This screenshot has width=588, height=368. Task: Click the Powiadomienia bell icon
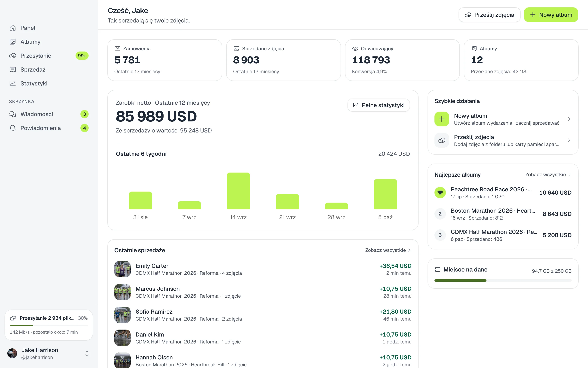pyautogui.click(x=13, y=128)
